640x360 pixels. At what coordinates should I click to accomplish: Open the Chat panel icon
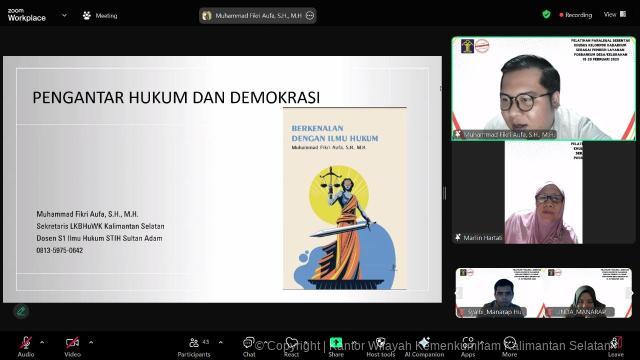coord(249,342)
